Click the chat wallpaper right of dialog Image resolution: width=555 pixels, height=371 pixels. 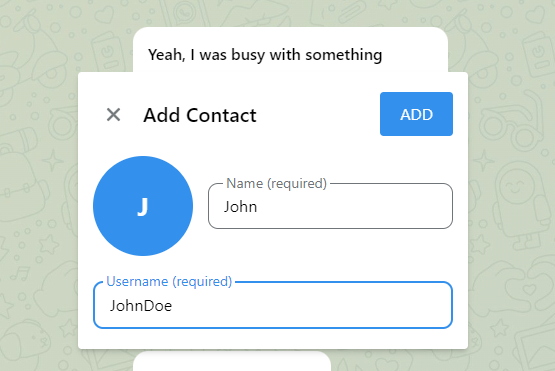511,212
